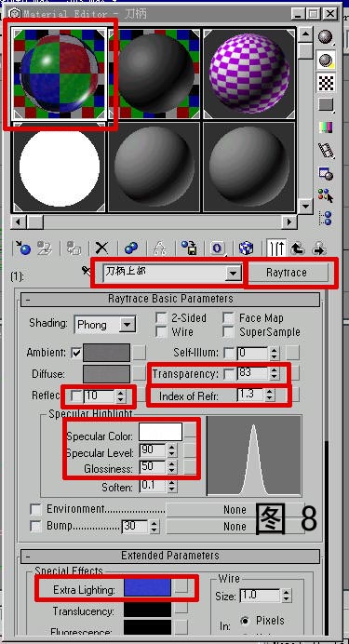The width and height of the screenshot is (349, 644).
Task: Click the Make Preview film icon
Action: tap(326, 151)
